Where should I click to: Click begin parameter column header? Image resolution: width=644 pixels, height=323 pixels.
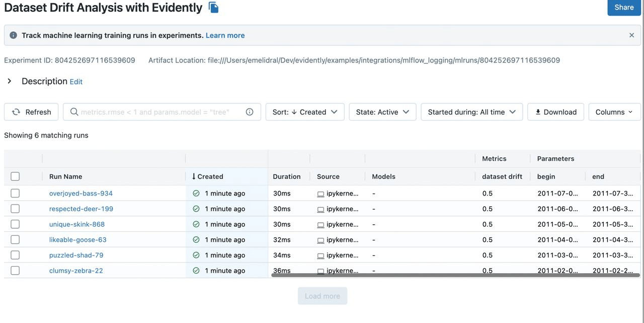coord(546,176)
